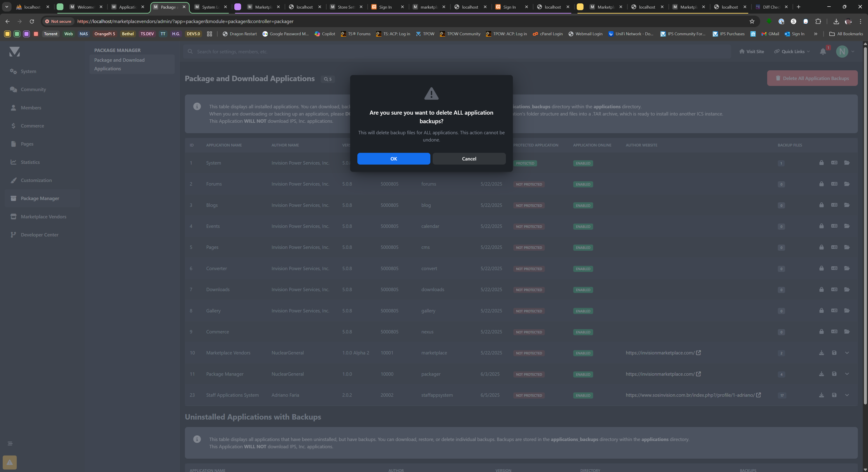Back up the Marketplace Vendors application with save icon

pos(834,353)
